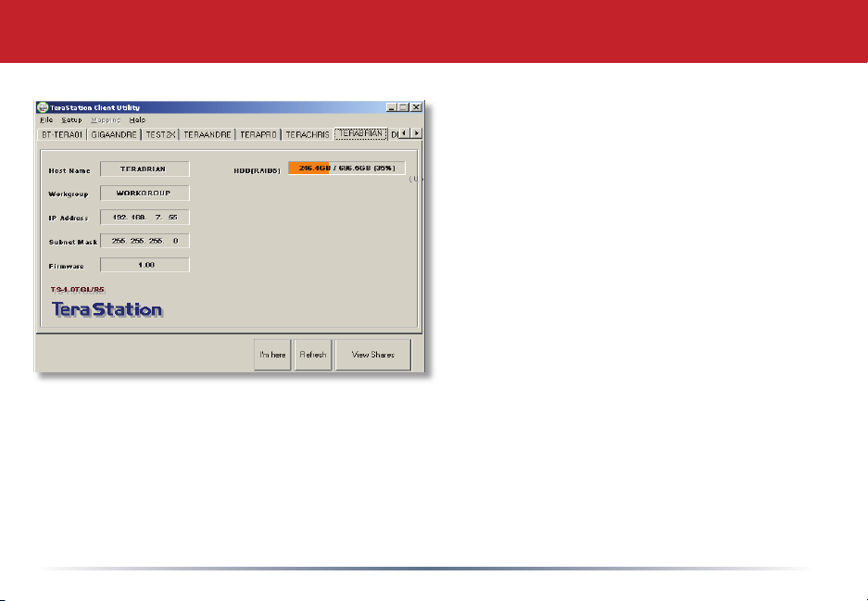The width and height of the screenshot is (868, 601).
Task: Click the TS-1.0TGL/R5 model text
Action: [x=78, y=290]
